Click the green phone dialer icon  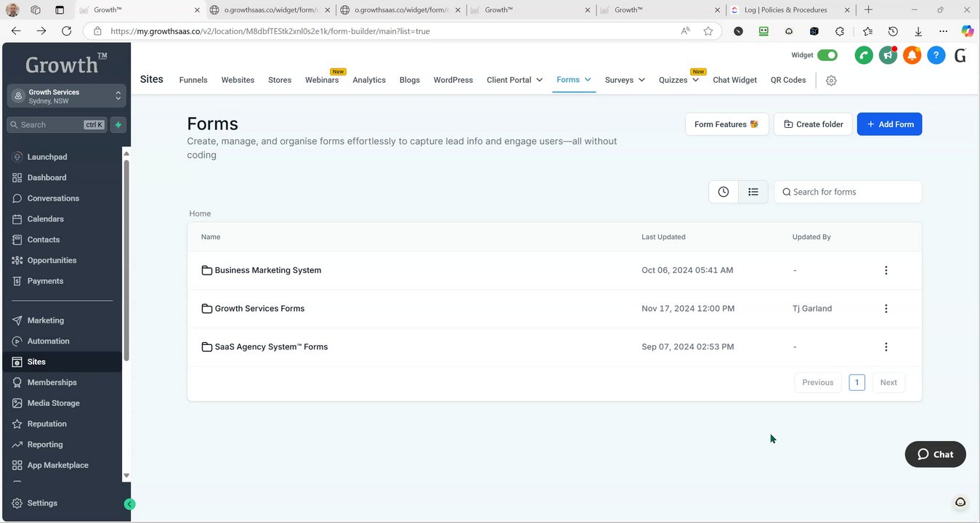point(864,55)
